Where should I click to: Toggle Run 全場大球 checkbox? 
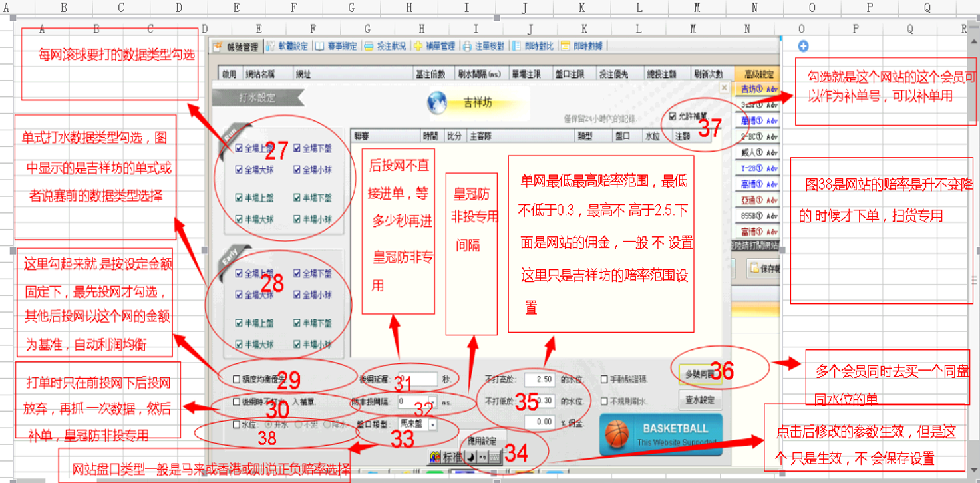pos(239,170)
